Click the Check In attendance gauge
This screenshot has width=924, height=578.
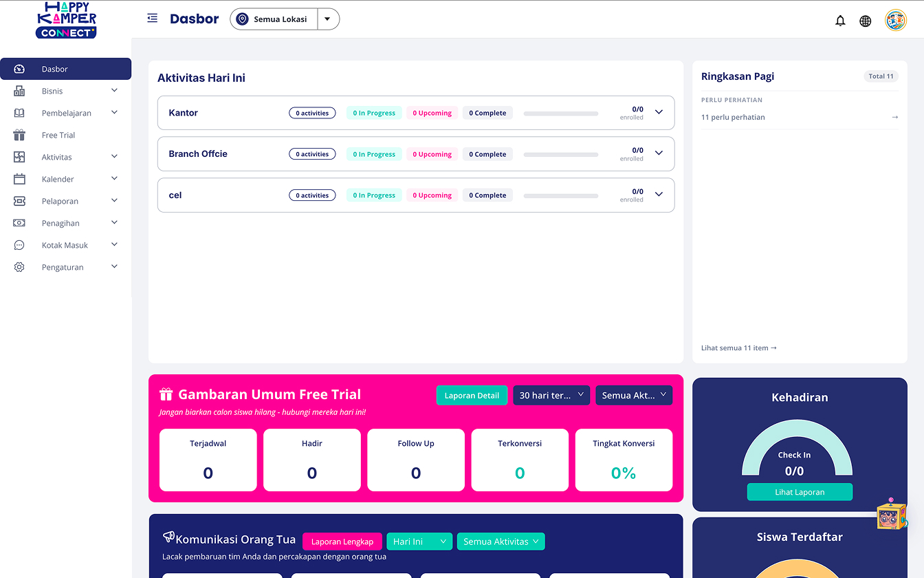tap(797, 448)
